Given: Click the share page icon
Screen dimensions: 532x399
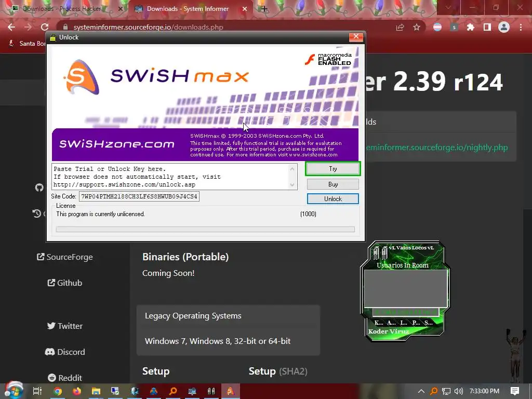Looking at the screenshot, I should coord(400,27).
